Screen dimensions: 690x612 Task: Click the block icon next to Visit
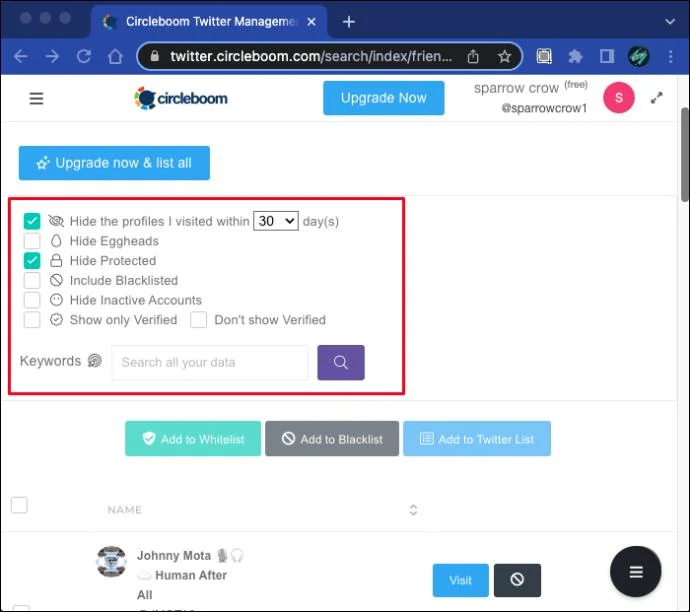pyautogui.click(x=517, y=580)
